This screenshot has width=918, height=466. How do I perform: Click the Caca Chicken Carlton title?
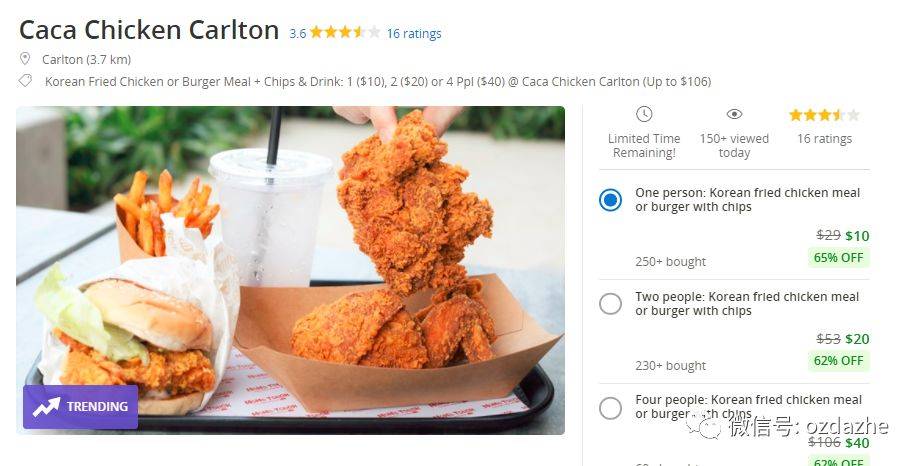149,30
